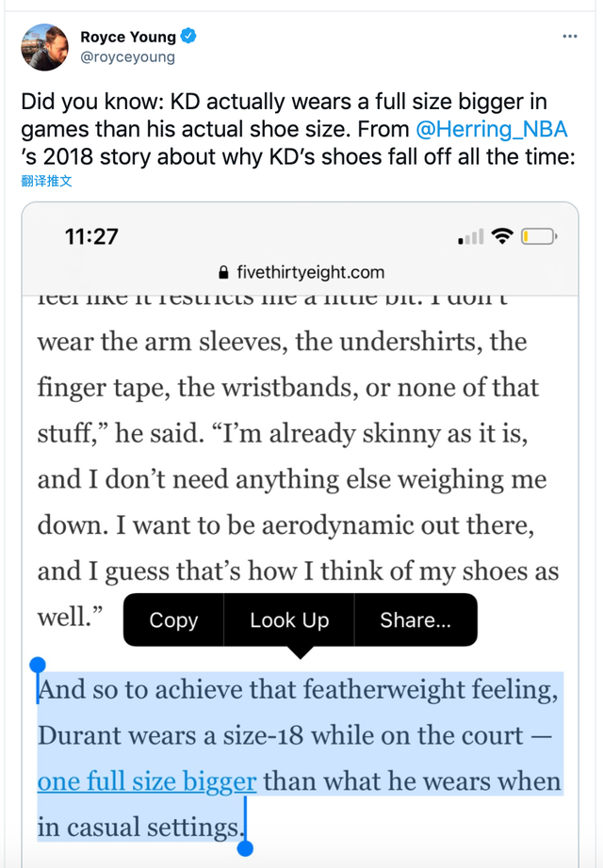Click the battery icon in phone status bar
This screenshot has width=603, height=868.
tap(540, 235)
